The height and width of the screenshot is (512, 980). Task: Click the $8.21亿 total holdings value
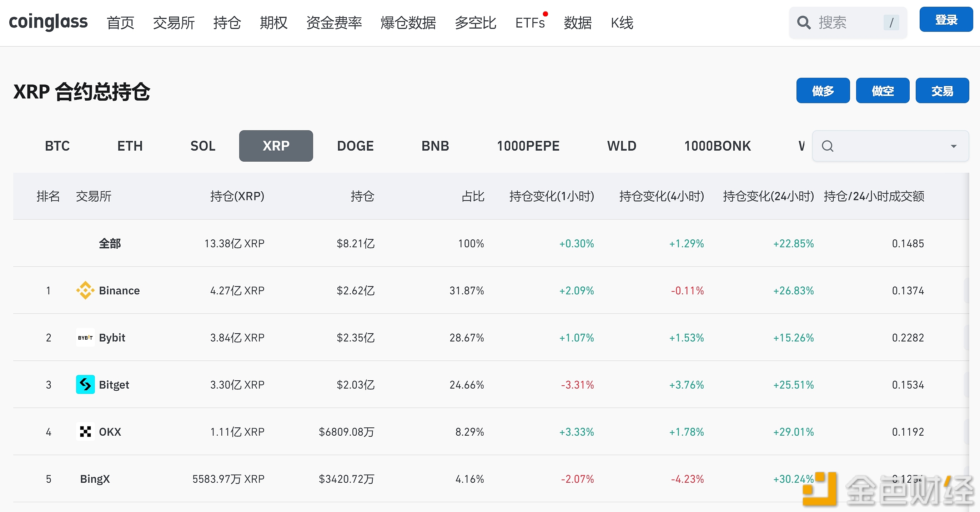point(356,243)
